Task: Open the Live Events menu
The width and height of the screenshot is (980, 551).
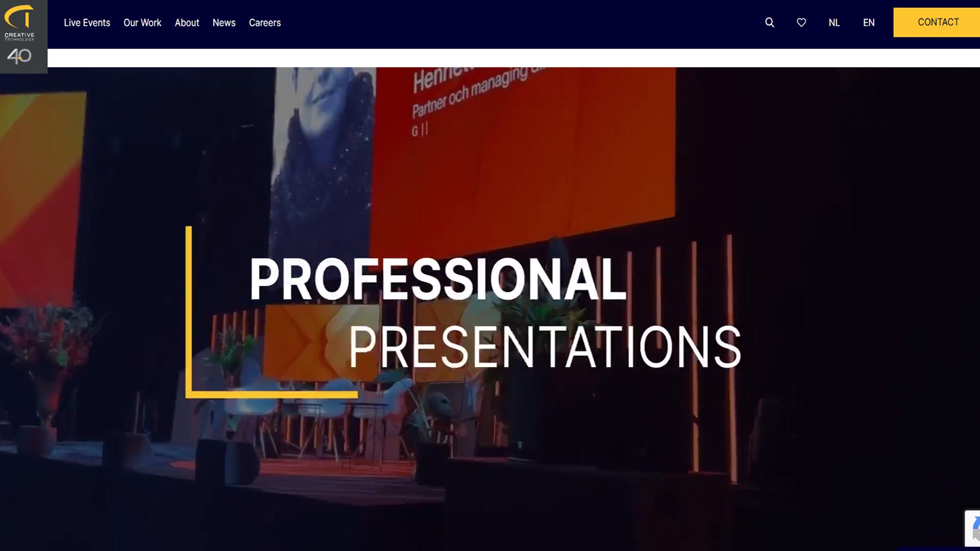Action: point(87,22)
